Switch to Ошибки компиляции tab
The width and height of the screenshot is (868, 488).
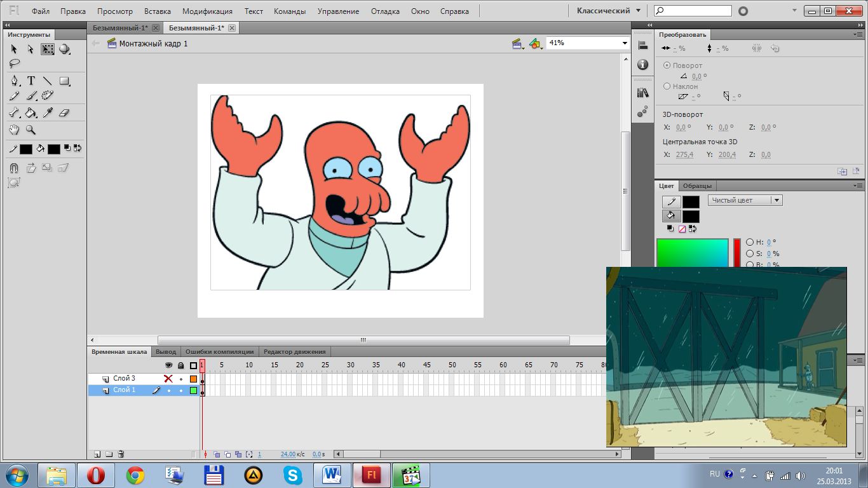click(219, 351)
